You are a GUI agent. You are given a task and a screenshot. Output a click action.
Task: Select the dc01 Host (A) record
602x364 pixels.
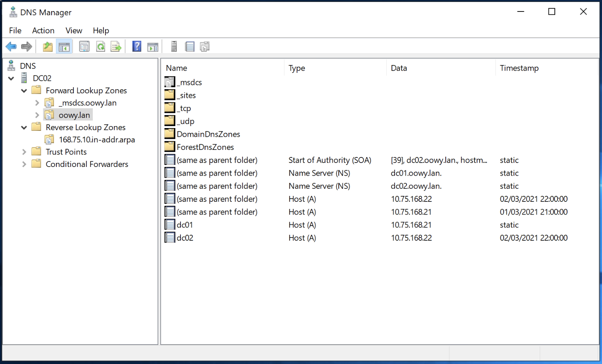(185, 225)
